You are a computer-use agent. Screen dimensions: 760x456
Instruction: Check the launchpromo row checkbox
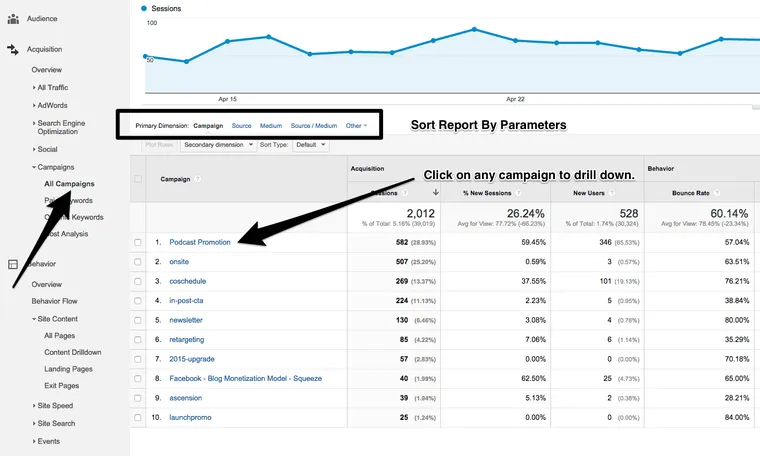138,417
